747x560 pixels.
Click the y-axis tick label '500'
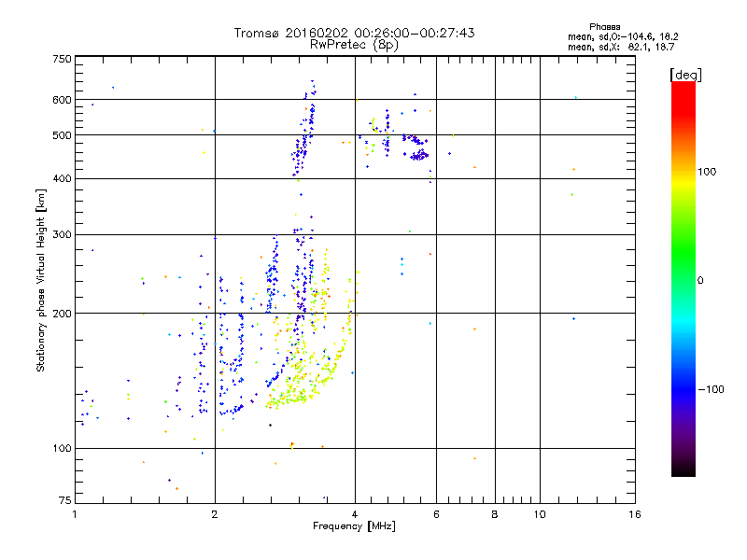click(62, 135)
